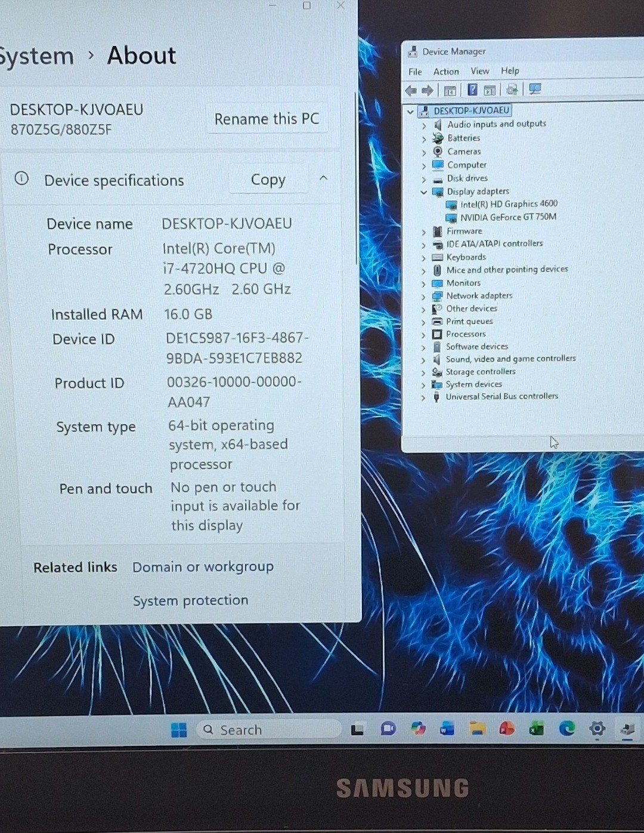Select IDE ATA/ATAPI controllers tree item

click(495, 243)
